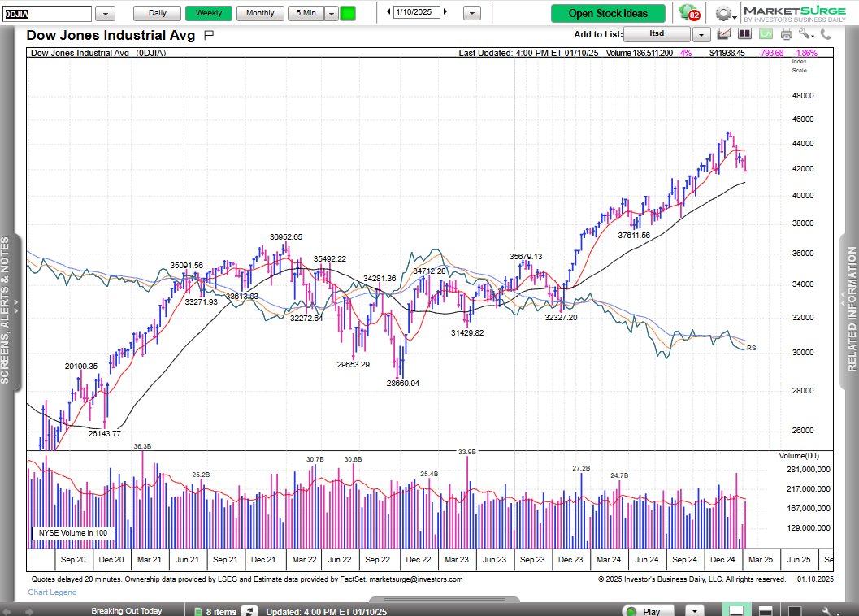Open the date picker dropdown arrow
This screenshot has width=859, height=616.
click(x=471, y=13)
